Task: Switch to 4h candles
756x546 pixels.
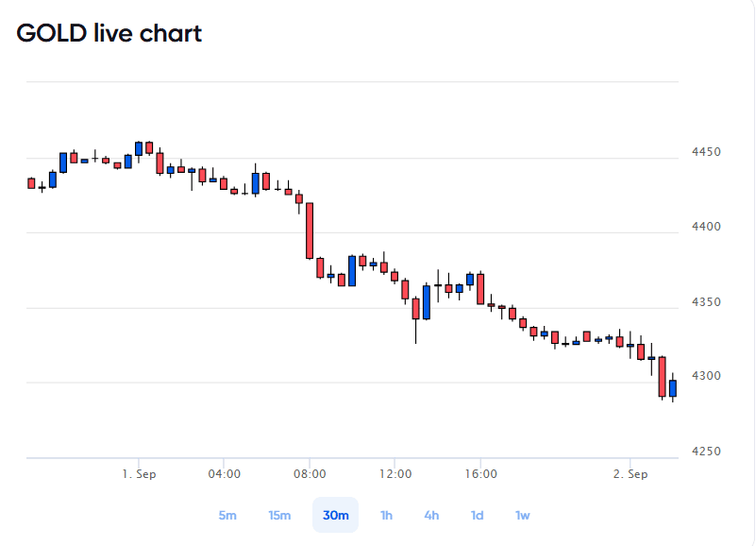Action: pyautogui.click(x=431, y=515)
